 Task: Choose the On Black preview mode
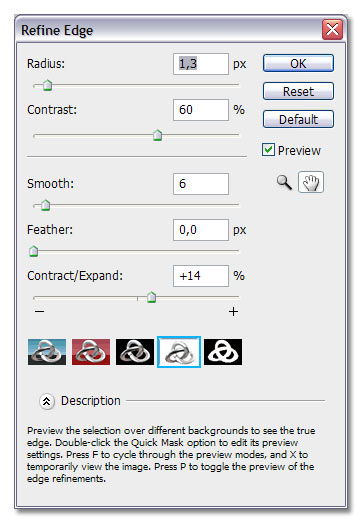point(135,352)
